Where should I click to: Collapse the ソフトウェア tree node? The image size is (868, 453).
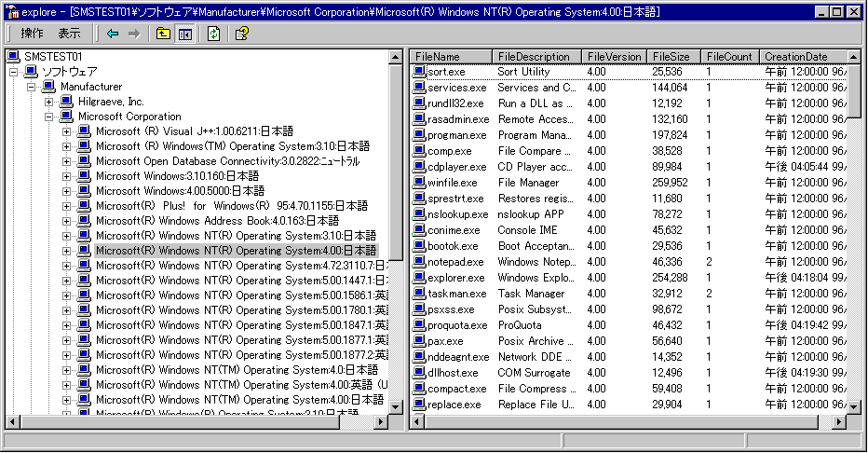point(14,72)
